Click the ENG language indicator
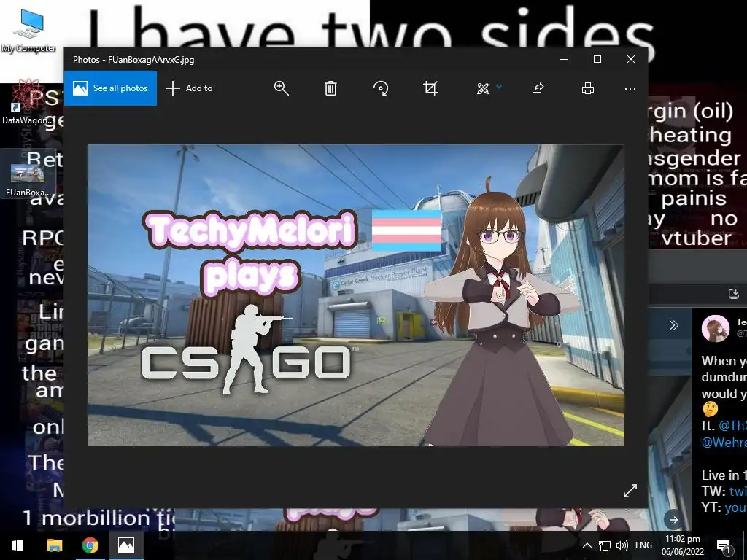This screenshot has width=747, height=560. tap(643, 545)
